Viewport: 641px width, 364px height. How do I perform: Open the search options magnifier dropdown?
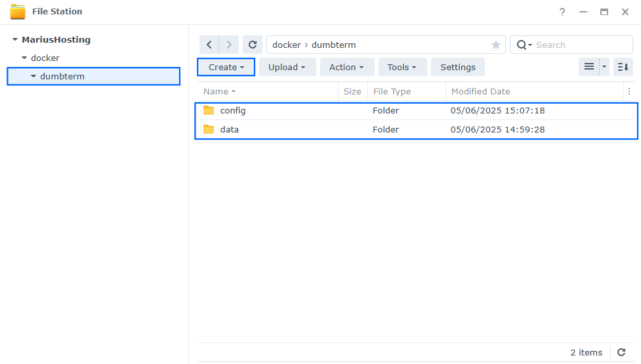pos(524,45)
